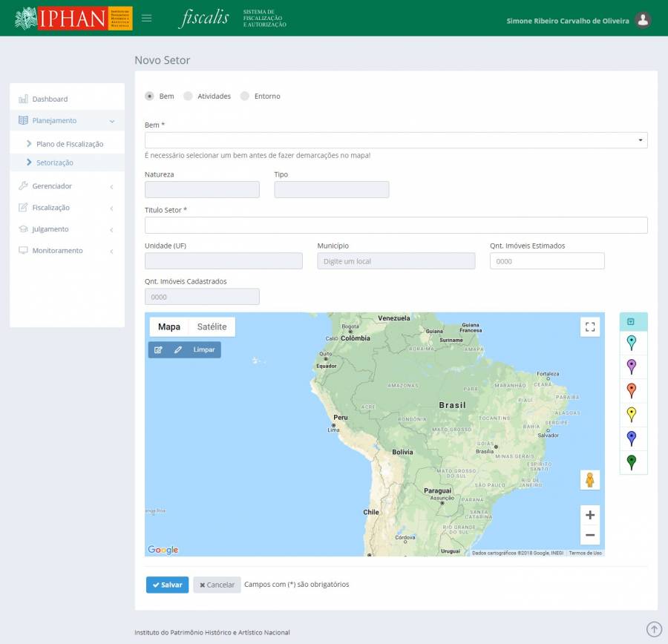Click the hamburger menu icon in header

pyautogui.click(x=146, y=19)
